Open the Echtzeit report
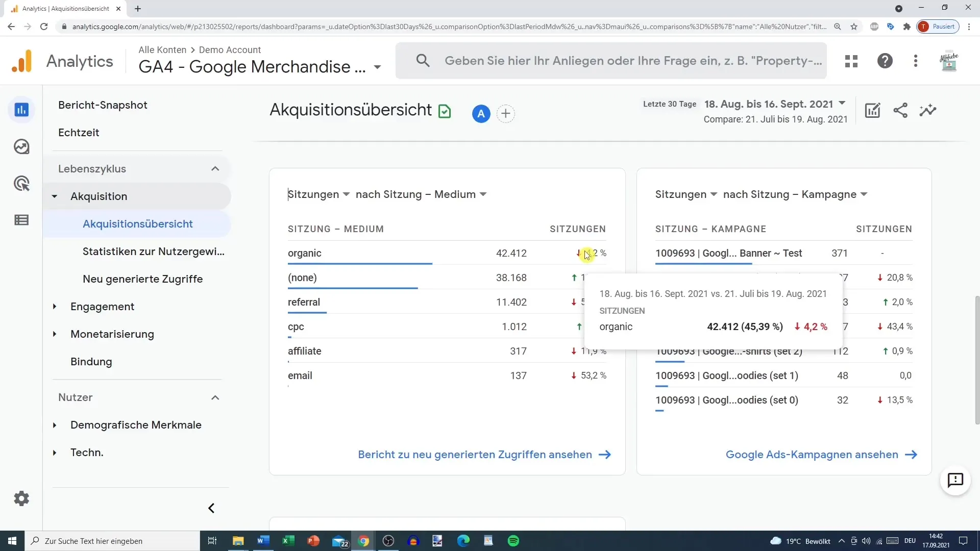Viewport: 980px width, 551px height. click(79, 133)
